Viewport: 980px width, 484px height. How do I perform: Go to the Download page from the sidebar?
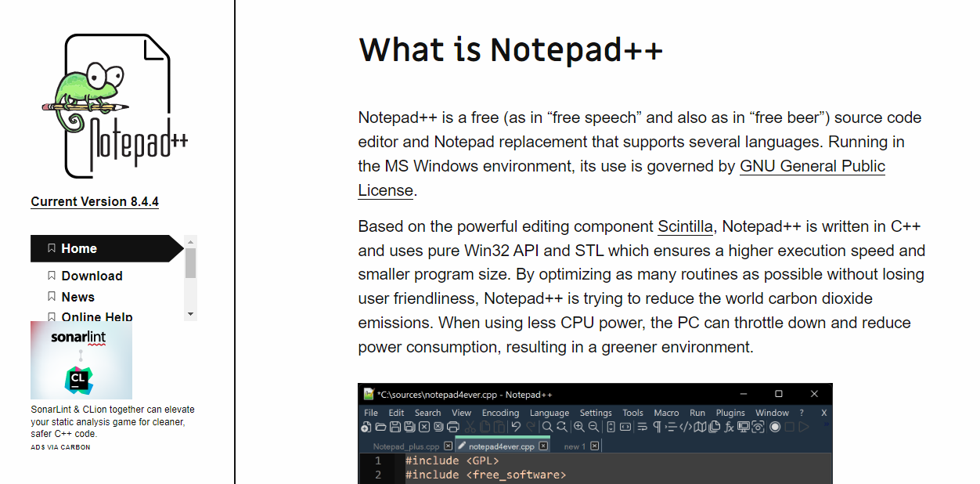point(92,276)
